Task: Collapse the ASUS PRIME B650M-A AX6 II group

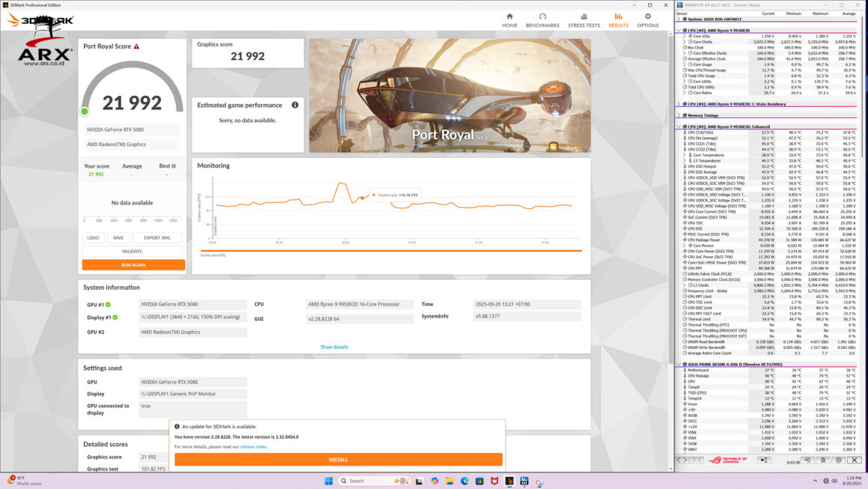Action: point(679,365)
